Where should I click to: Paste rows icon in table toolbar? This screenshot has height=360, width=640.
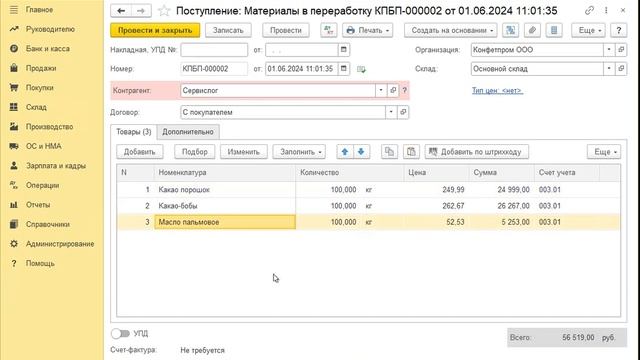tap(411, 152)
